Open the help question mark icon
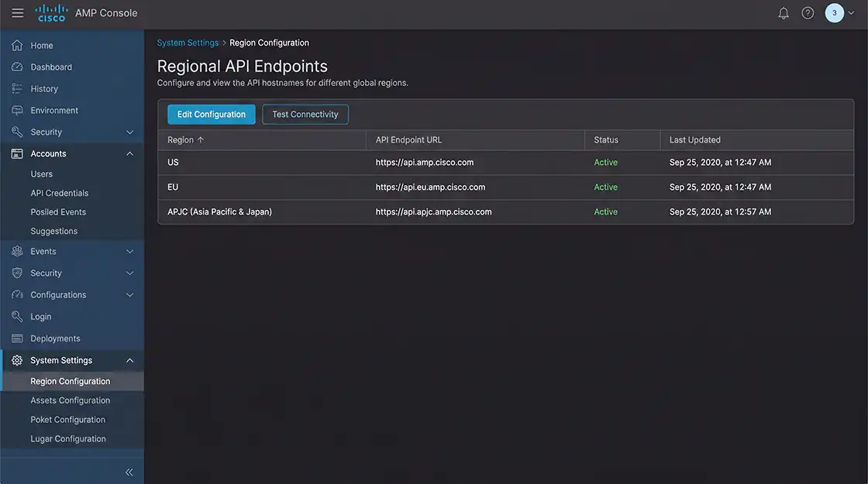Image resolution: width=868 pixels, height=484 pixels. [x=808, y=13]
